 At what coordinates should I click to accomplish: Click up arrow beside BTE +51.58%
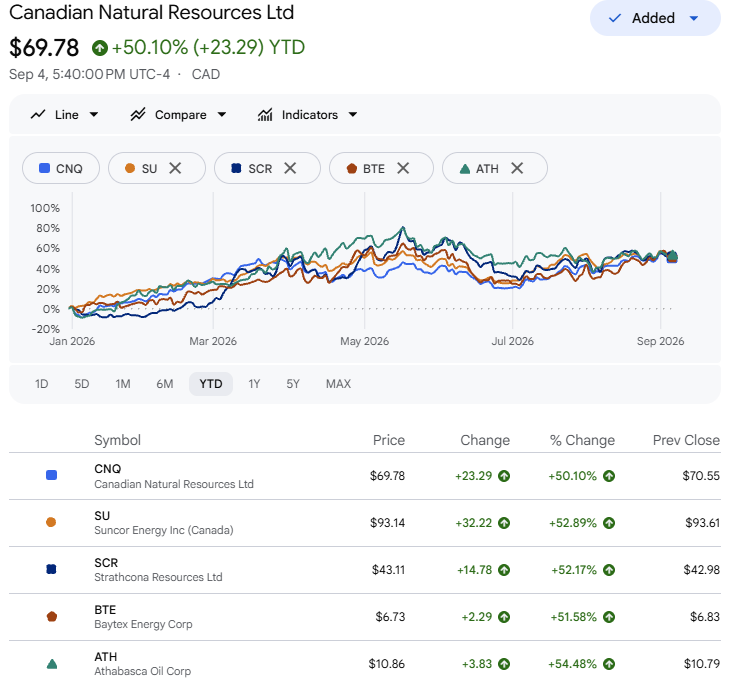click(x=609, y=617)
